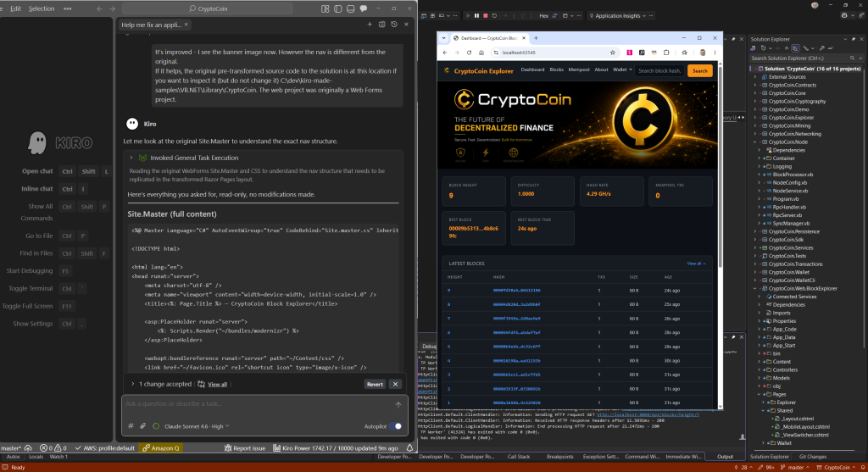Open Blocks link in site nav
Viewport: 868px width, 472px height.
556,69
